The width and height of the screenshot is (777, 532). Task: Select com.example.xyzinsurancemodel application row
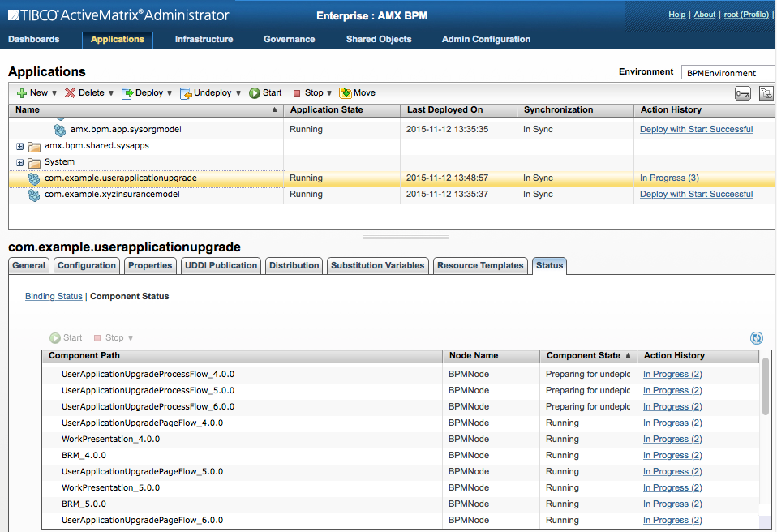(x=112, y=195)
